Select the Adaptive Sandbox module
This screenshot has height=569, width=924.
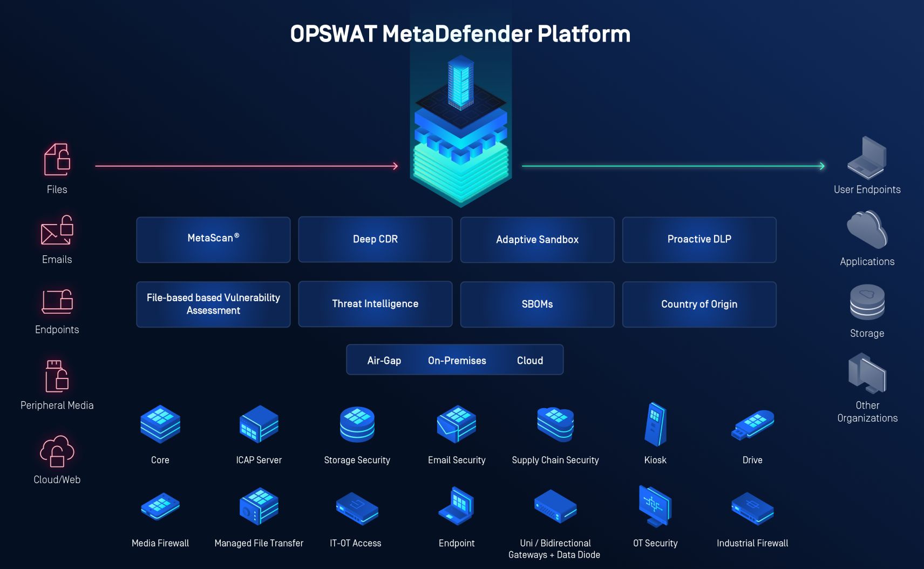[x=537, y=239]
